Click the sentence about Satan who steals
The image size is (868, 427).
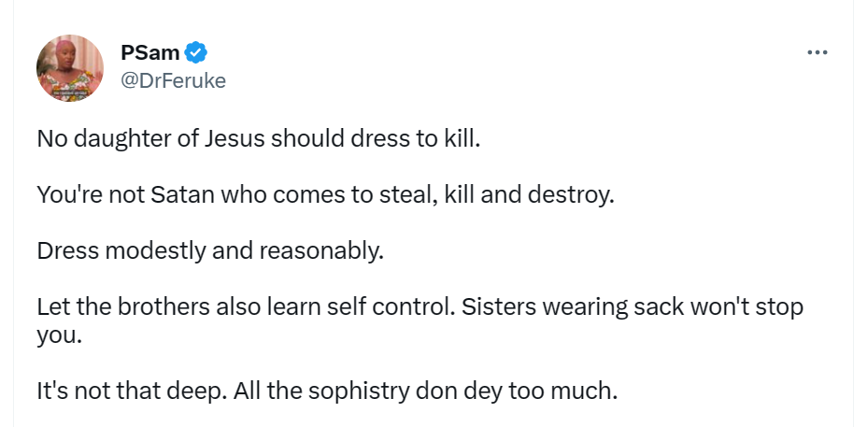(x=325, y=196)
